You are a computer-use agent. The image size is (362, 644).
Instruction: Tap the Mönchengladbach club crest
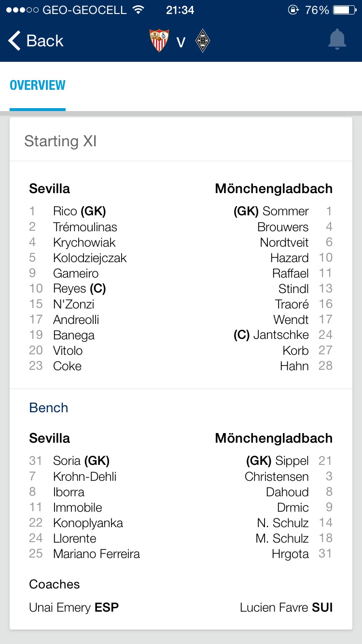coord(203,41)
